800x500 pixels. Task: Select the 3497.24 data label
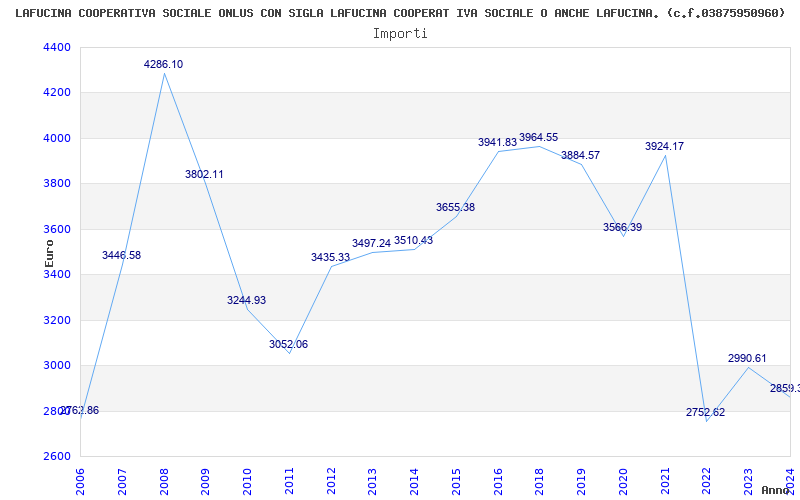[371, 243]
